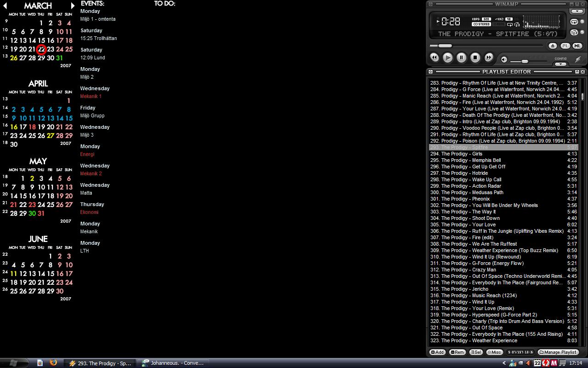The image size is (588, 368).
Task: Select highlighted track 293 Spitfire
Action: coord(503,147)
